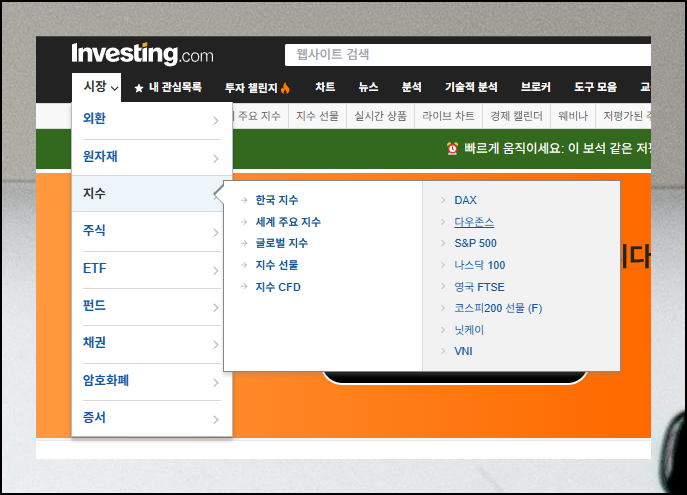
Task: Click the chevron icon before DAX
Action: click(x=443, y=200)
